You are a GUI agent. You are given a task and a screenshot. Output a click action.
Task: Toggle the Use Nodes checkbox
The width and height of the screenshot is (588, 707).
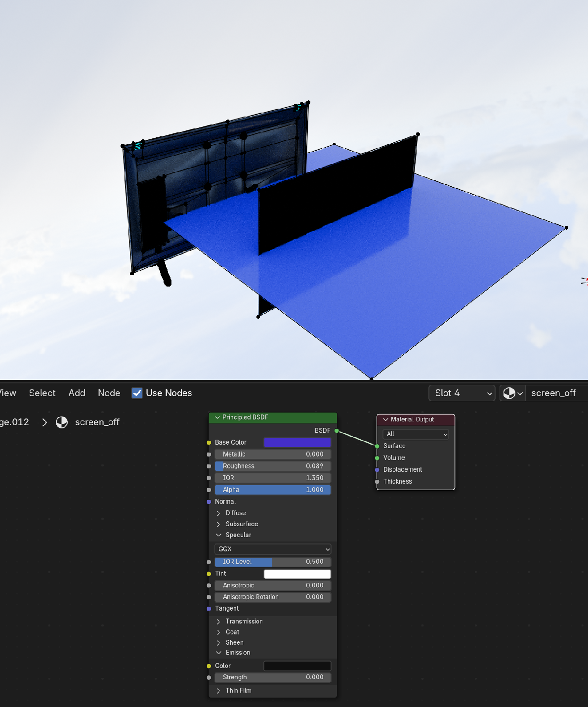click(137, 393)
